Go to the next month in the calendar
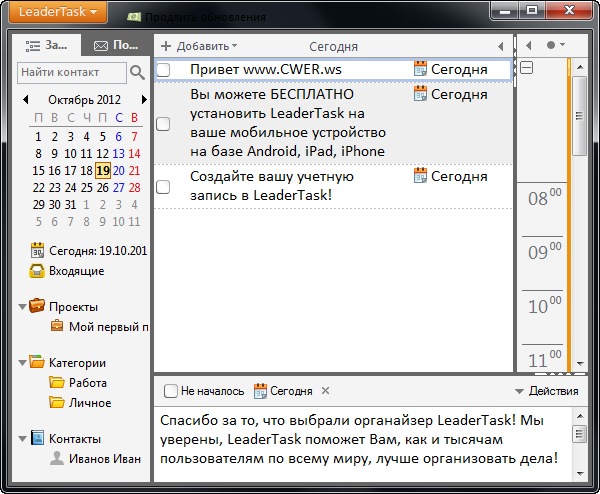This screenshot has height=494, width=600. (x=144, y=99)
